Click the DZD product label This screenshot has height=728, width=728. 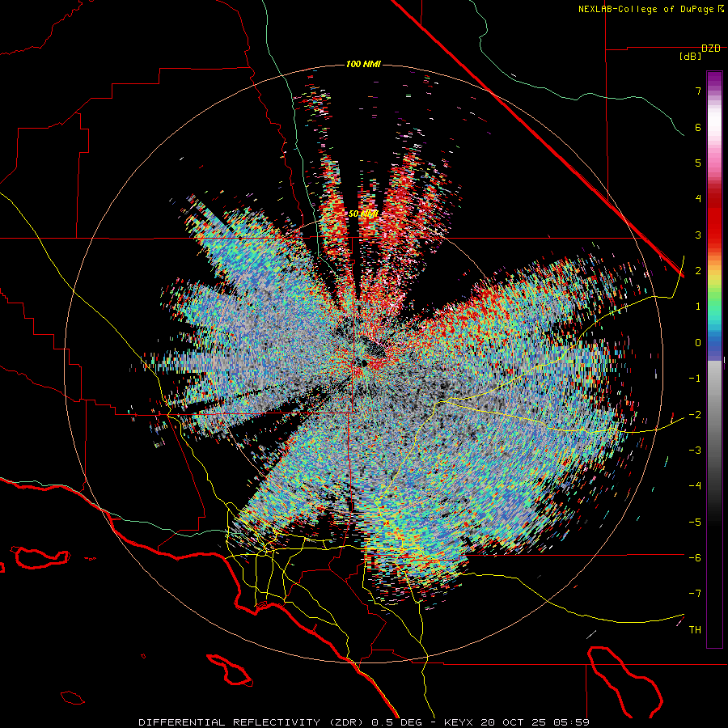tap(711, 49)
